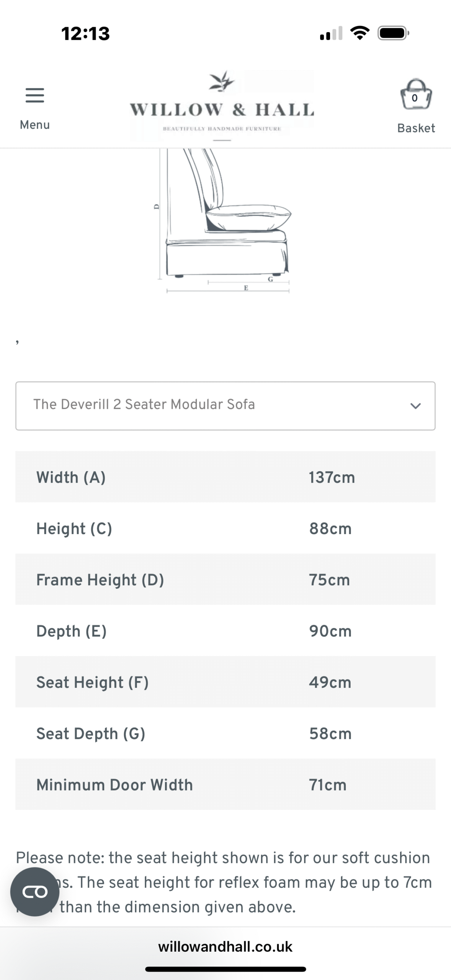Tap the cellular signal bars icon
The width and height of the screenshot is (451, 980).
tap(331, 34)
